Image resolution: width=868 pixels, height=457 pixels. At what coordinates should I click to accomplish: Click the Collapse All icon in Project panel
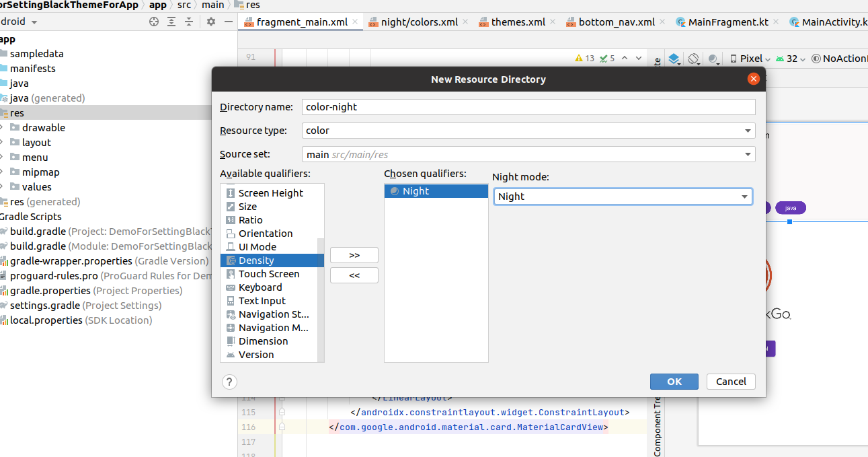[189, 22]
